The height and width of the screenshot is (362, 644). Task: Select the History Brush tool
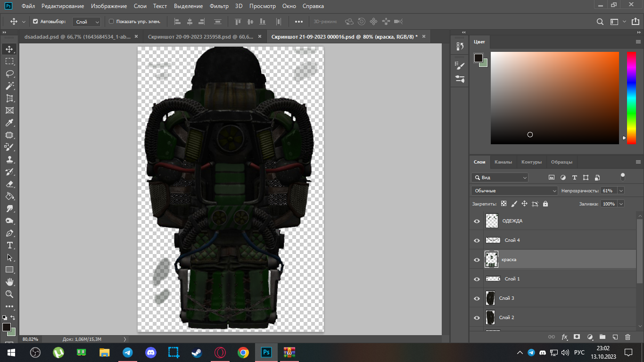click(x=9, y=172)
